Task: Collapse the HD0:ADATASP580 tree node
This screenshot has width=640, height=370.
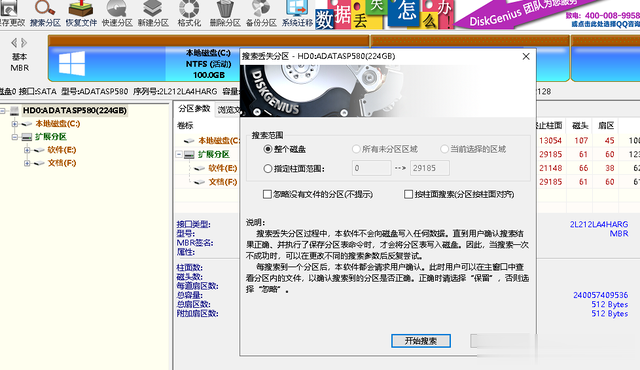Action: (3, 111)
